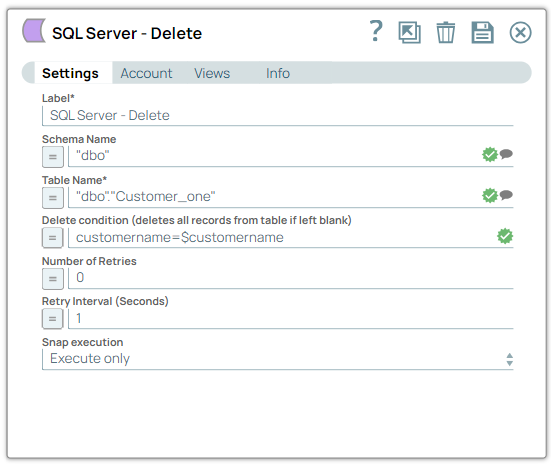Screen dimensions: 551x464
Task: Toggle expression button for Table Name
Action: [53, 198]
